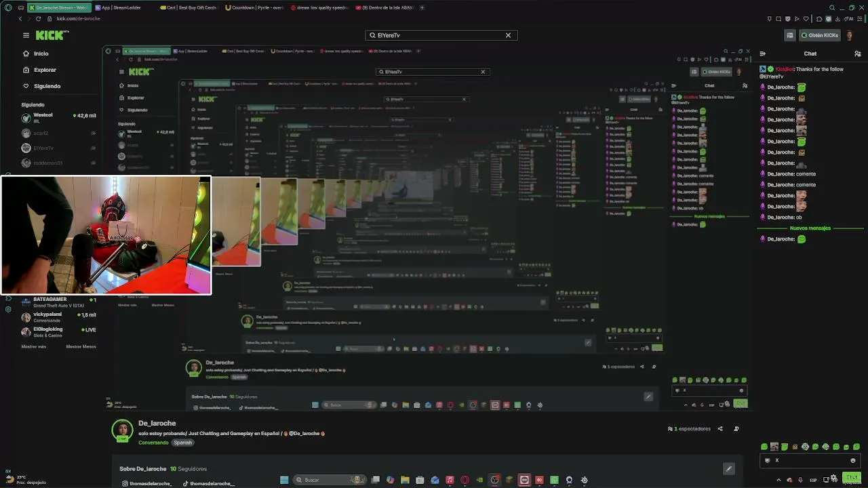The image size is (868, 488).
Task: Open File Explorer from the taskbar
Action: [405, 480]
